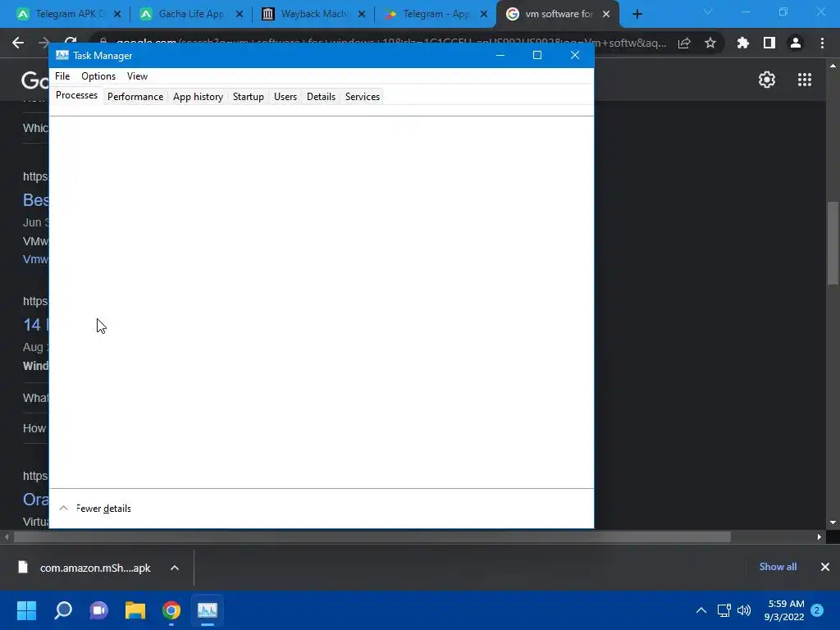Image resolution: width=840 pixels, height=630 pixels.
Task: Switch to the App history tab
Action: tap(198, 97)
